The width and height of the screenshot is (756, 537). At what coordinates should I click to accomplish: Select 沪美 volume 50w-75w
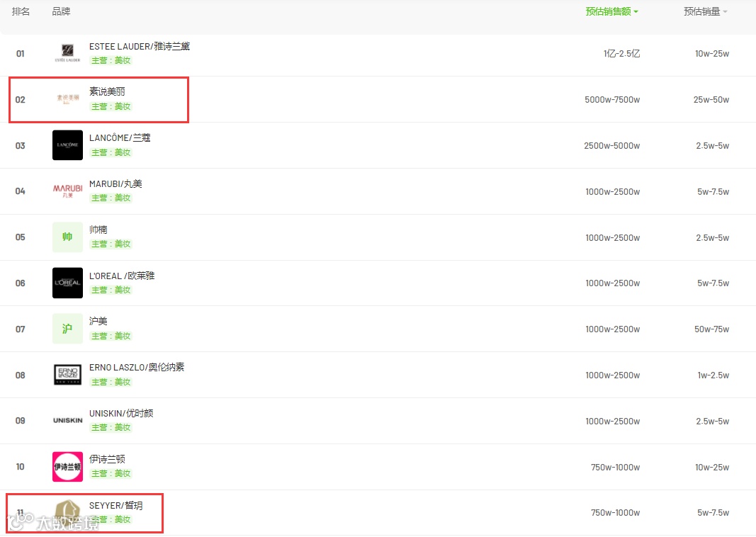pyautogui.click(x=711, y=329)
